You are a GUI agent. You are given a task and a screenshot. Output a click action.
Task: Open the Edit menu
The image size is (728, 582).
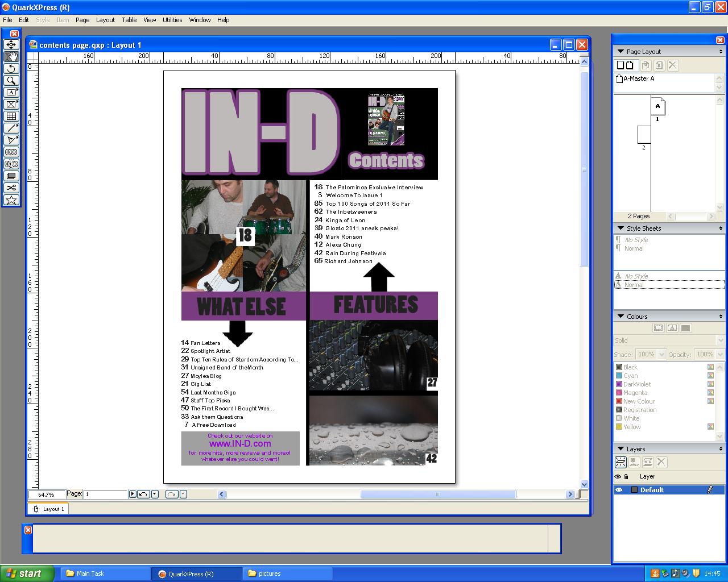click(24, 20)
